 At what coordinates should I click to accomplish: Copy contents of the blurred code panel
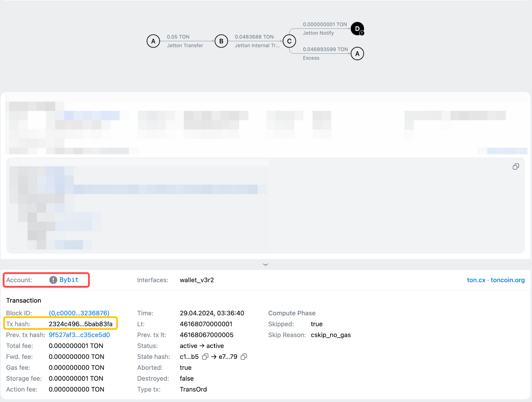tap(516, 167)
